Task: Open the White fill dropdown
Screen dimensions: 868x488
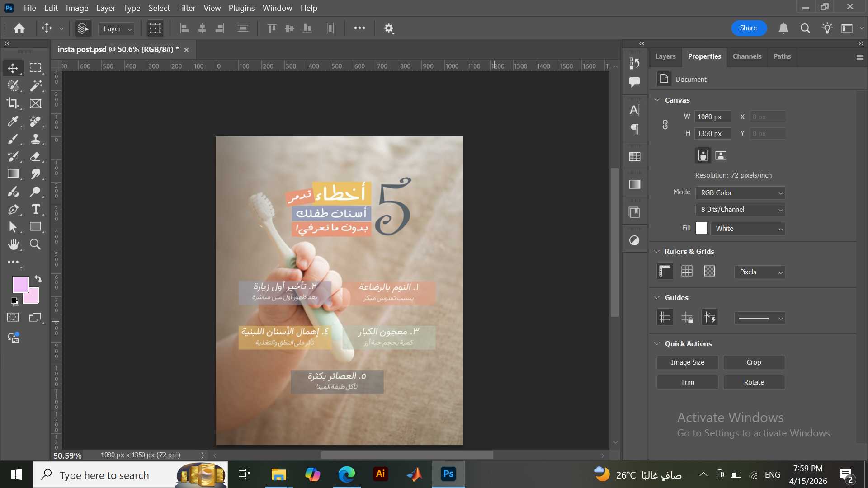Action: [748, 229]
